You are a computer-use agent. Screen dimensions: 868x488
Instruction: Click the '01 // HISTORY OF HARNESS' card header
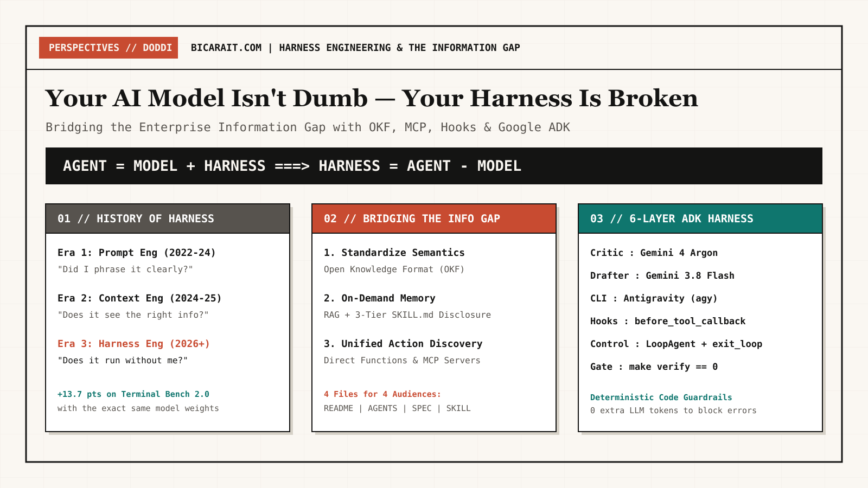[x=168, y=219]
